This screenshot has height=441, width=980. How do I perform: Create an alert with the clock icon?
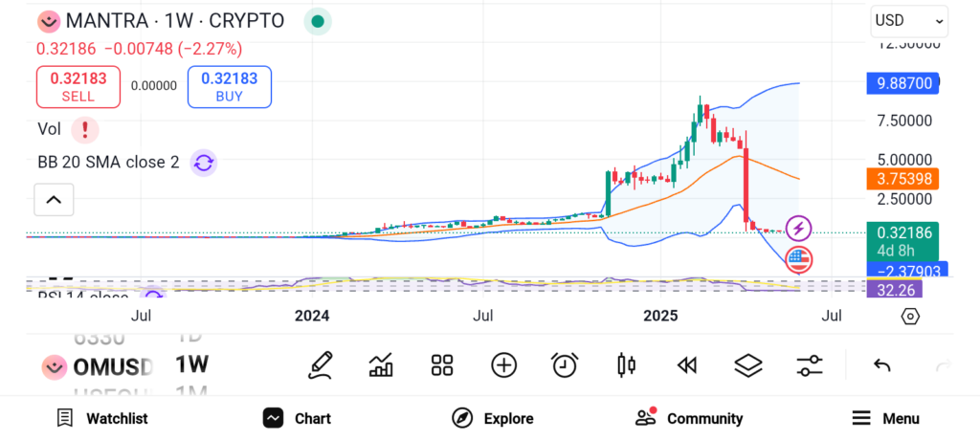coord(565,364)
